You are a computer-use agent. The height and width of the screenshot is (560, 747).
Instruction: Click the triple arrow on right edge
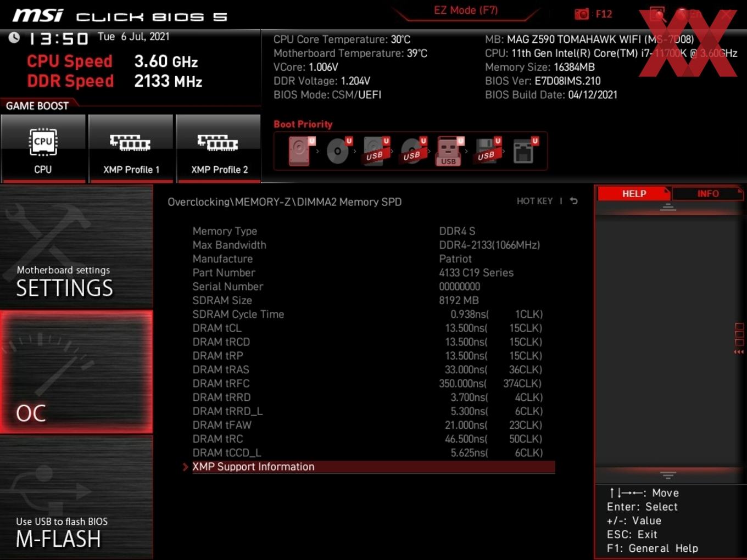click(739, 352)
